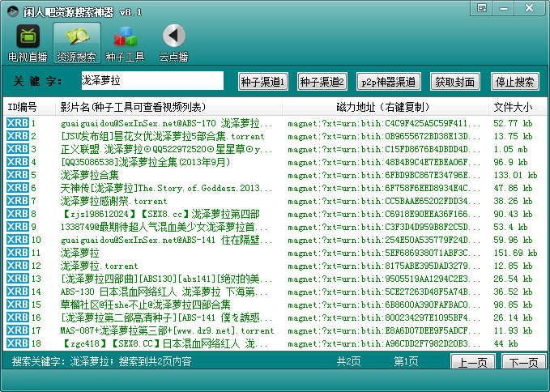This screenshot has height=392, width=550.
Task: Click the XRB icon in row 18
Action: (x=18, y=343)
